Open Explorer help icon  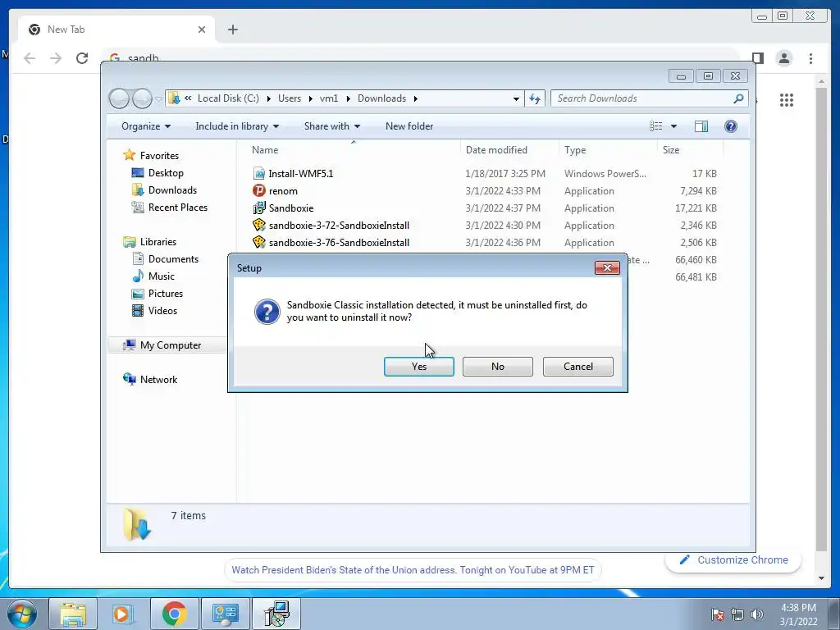point(730,126)
